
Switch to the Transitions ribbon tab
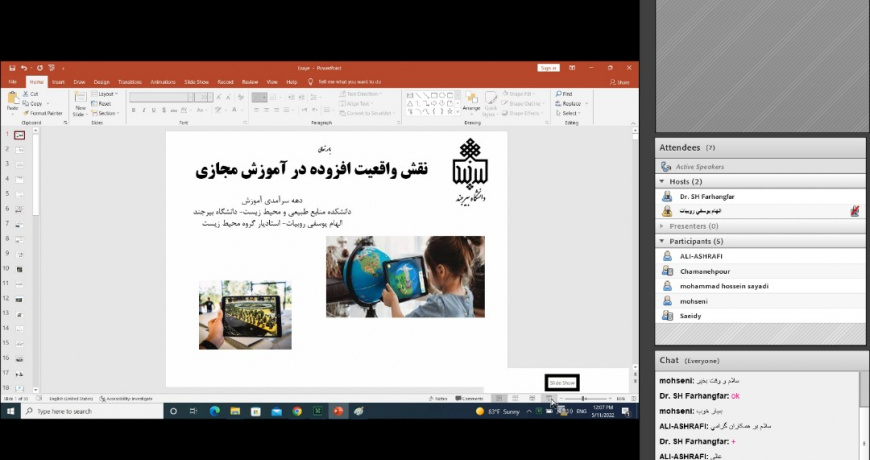coord(130,82)
